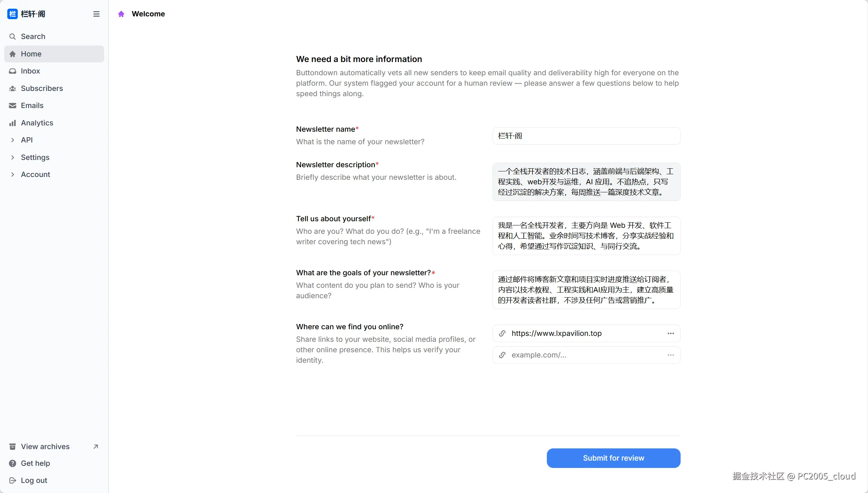The width and height of the screenshot is (868, 493).
Task: Click the Newsletter description text area
Action: tap(586, 182)
